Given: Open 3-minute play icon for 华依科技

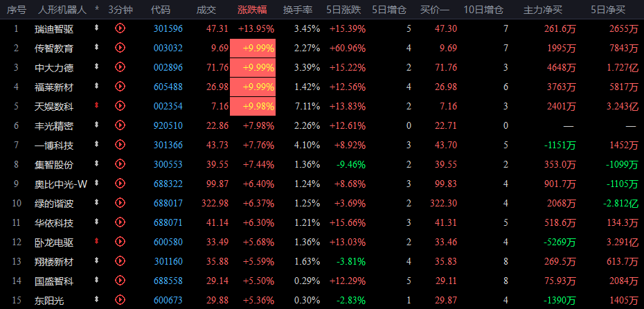Looking at the screenshot, I should click(x=120, y=222).
